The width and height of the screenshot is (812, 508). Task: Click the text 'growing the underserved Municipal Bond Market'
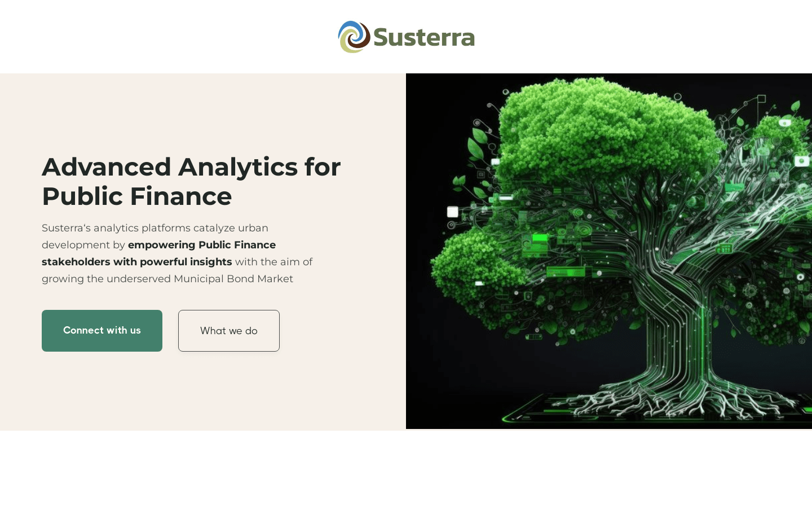point(167,279)
